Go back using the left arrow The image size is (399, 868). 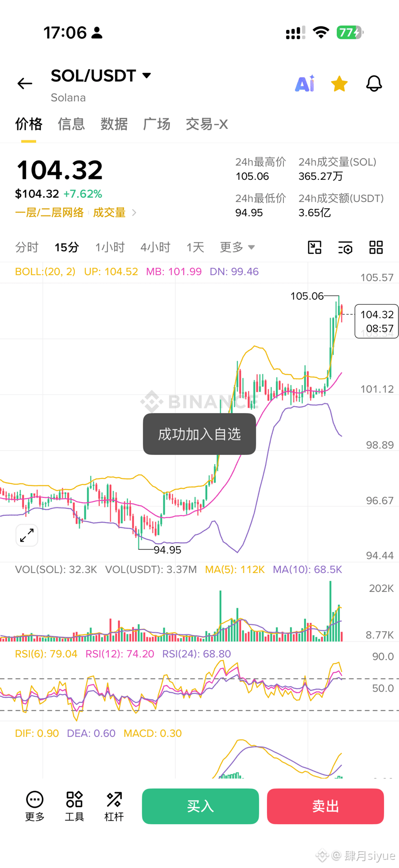tap(25, 83)
